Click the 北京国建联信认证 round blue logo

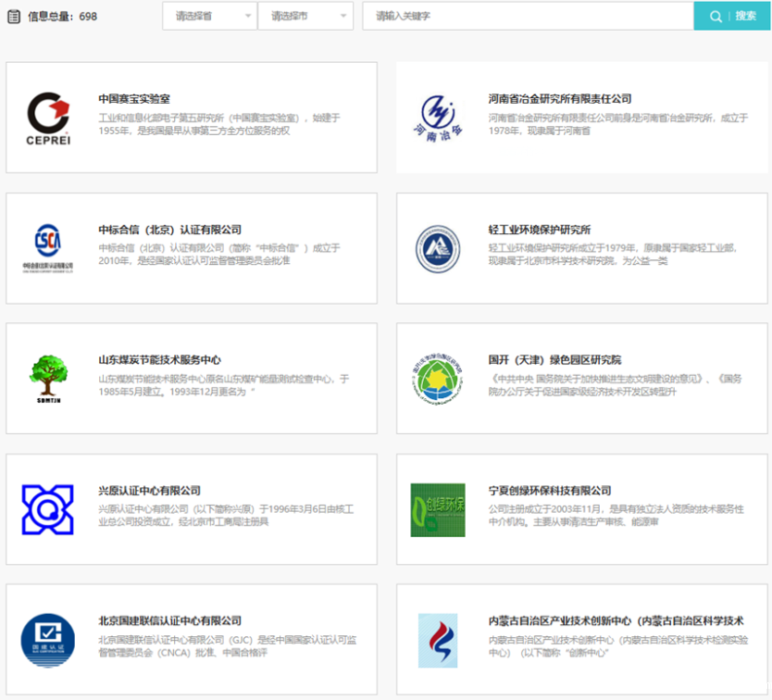coord(48,640)
